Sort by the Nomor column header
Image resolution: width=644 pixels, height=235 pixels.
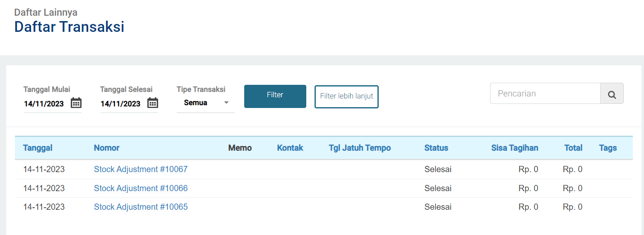107,148
